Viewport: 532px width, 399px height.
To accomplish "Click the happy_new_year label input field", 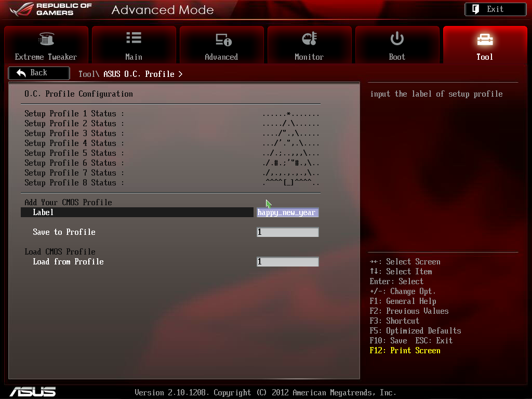I will click(288, 212).
